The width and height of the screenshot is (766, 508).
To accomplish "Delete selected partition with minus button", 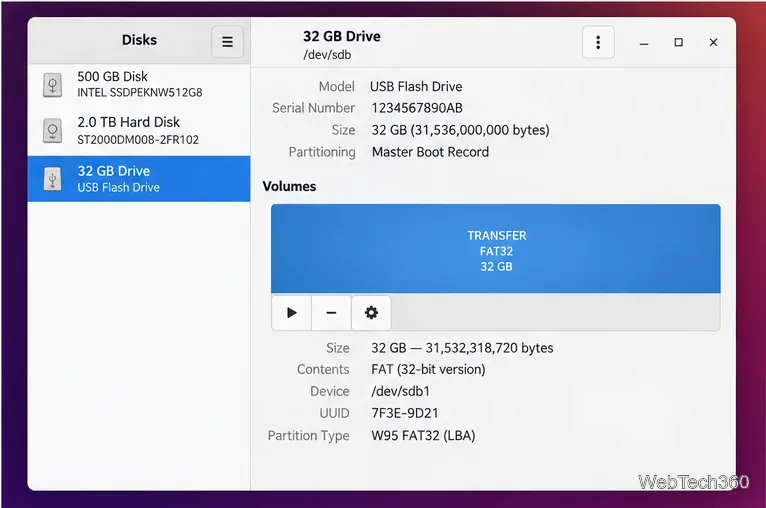I will (331, 313).
